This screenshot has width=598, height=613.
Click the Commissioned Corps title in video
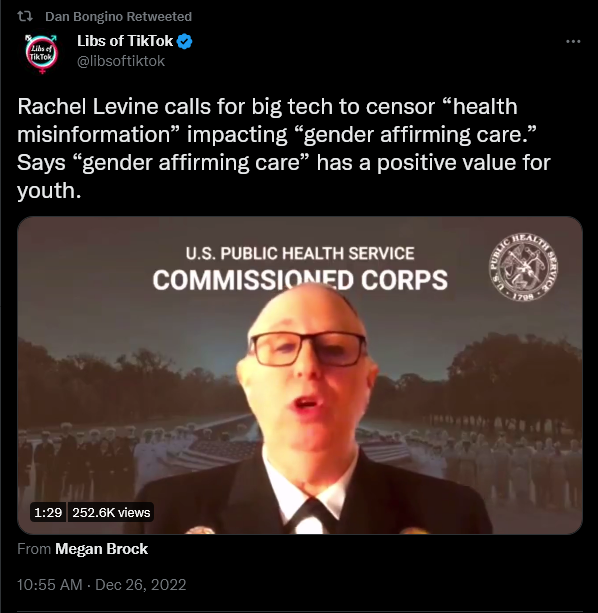coord(300,280)
